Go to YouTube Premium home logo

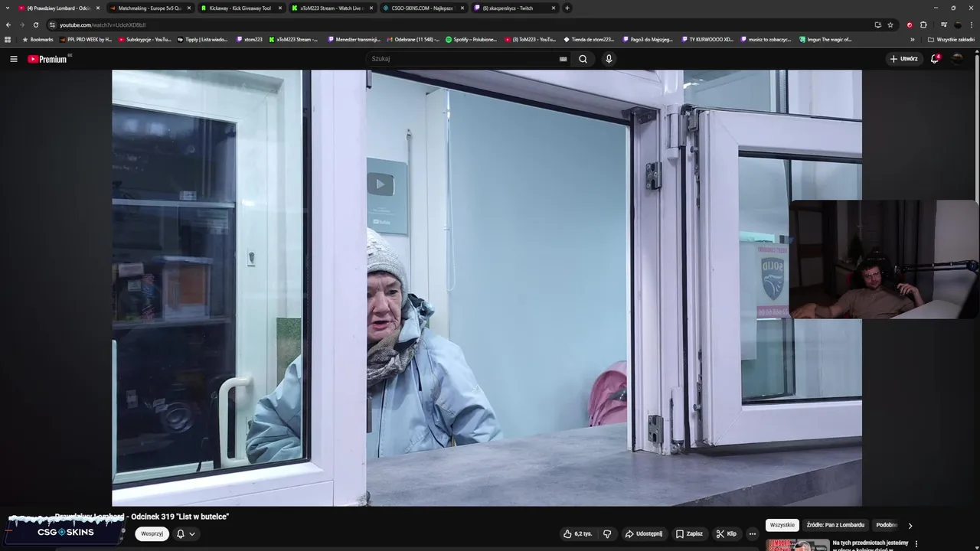click(49, 59)
